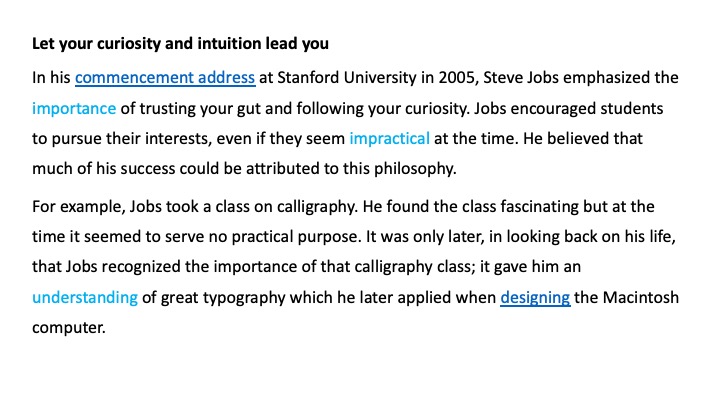Click the blue word "understanding"

coord(85,297)
